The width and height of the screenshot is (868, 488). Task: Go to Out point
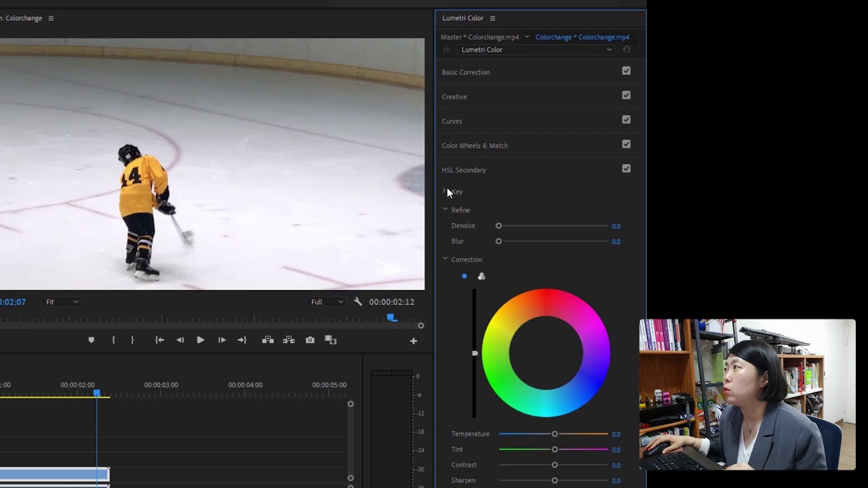242,340
